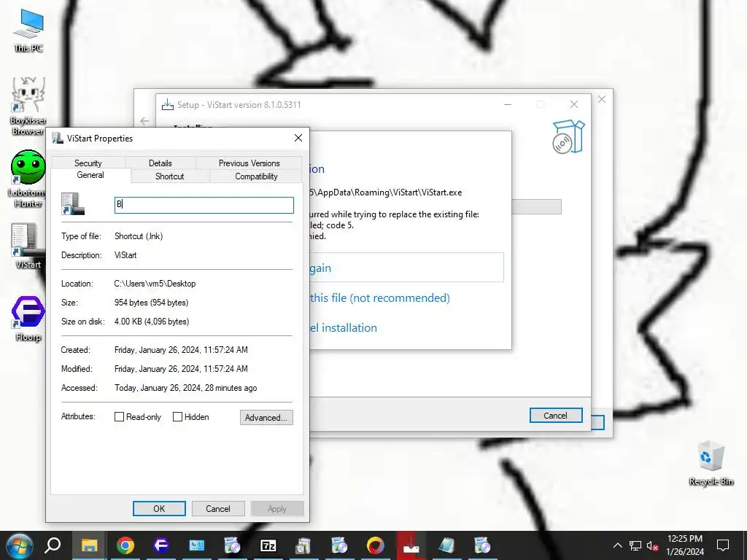Click the Setup installation progress bar
The width and height of the screenshot is (747, 560).
pos(536,206)
